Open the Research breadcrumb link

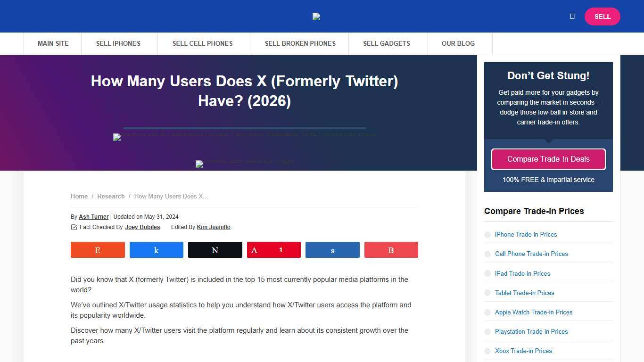pyautogui.click(x=111, y=196)
